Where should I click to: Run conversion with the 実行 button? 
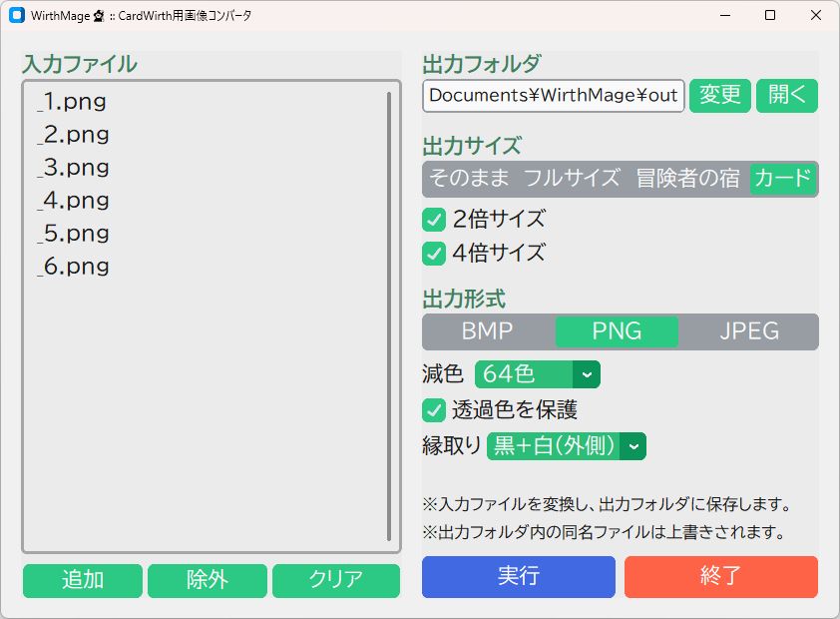(518, 577)
